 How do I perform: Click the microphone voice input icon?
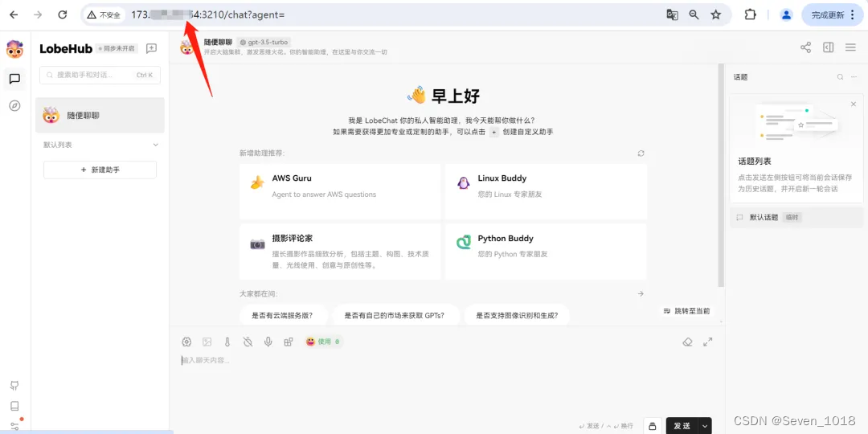[x=268, y=342]
